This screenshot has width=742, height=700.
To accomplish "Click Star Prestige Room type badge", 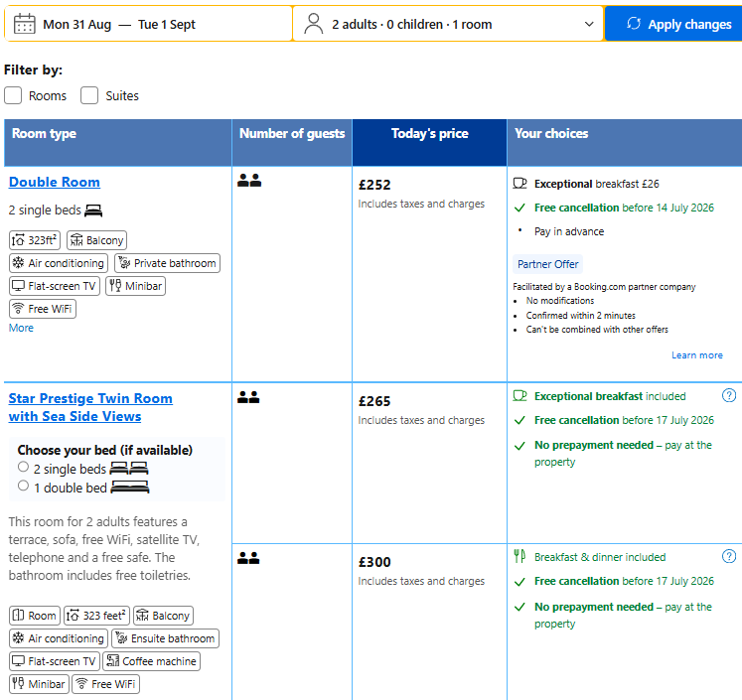I will [x=35, y=616].
